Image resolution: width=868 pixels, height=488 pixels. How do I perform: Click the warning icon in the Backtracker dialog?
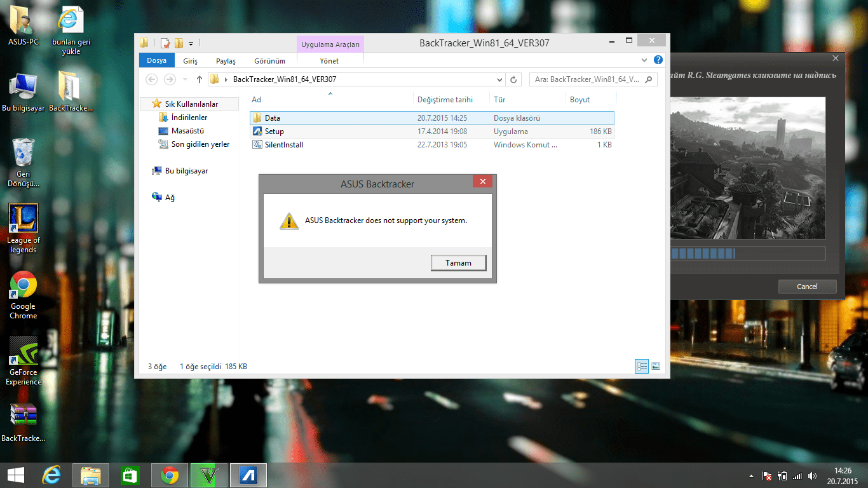pos(289,220)
